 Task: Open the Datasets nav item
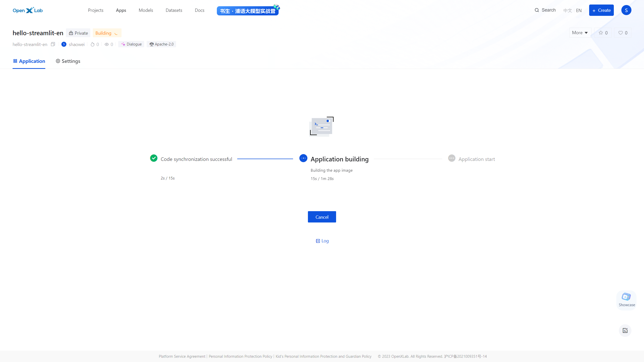click(174, 10)
